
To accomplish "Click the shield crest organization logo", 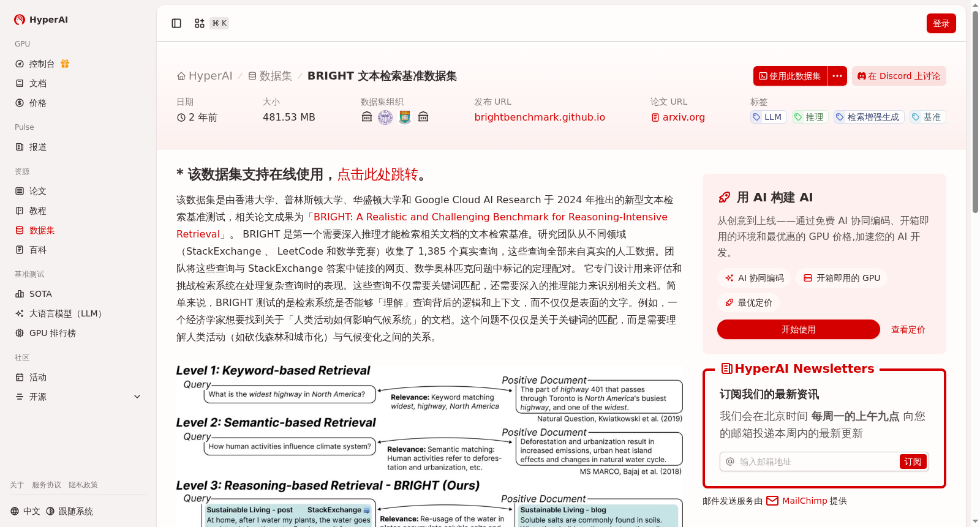I will coord(405,117).
